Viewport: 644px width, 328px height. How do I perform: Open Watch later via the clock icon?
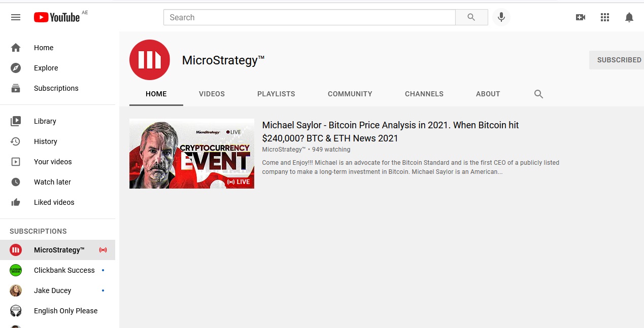[x=16, y=182]
